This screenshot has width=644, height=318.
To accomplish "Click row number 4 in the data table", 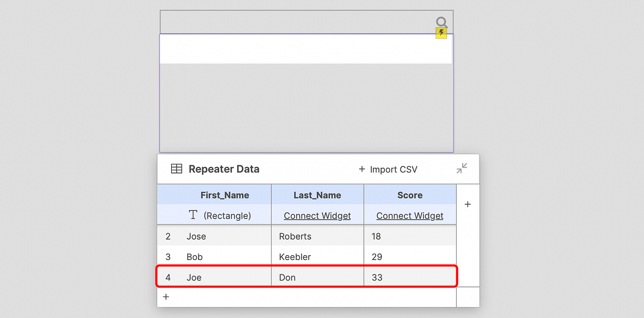I will pyautogui.click(x=167, y=277).
